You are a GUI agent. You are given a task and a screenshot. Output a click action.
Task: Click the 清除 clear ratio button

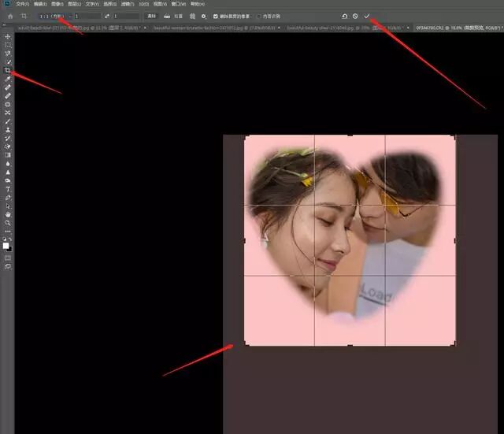pyautogui.click(x=151, y=16)
